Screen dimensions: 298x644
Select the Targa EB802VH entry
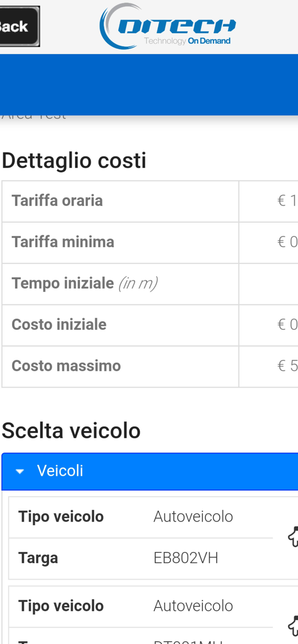186,557
